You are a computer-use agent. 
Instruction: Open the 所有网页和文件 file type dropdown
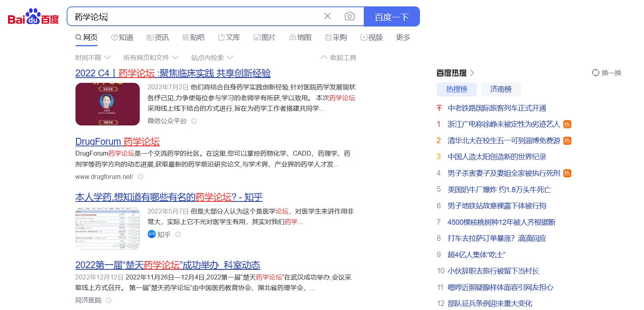coord(151,57)
